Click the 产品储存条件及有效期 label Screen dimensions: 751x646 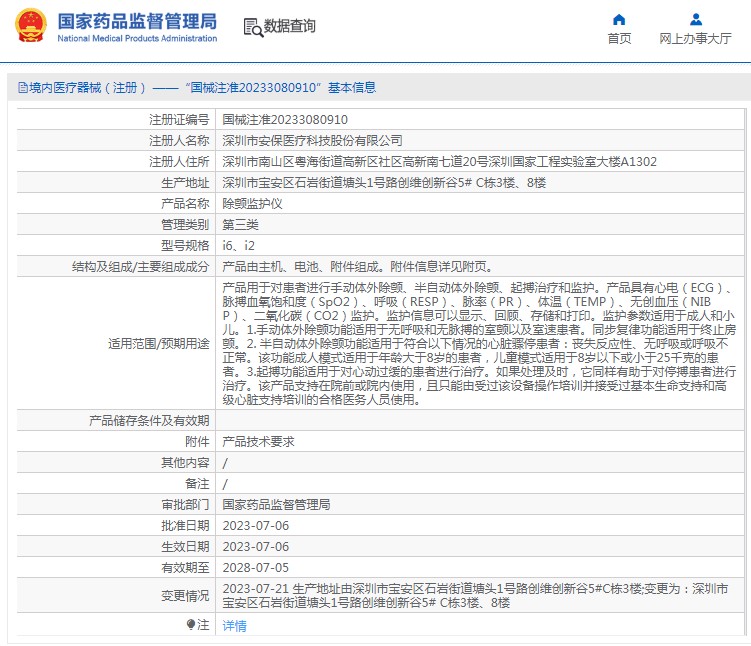(x=149, y=420)
